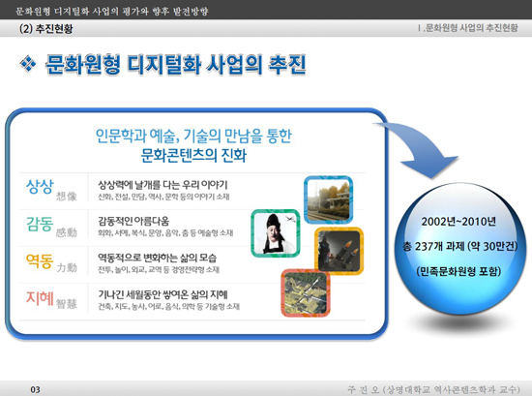532x396 pixels.
Task: Select the blue-framed autumn building thumbnail
Action: 328,199
